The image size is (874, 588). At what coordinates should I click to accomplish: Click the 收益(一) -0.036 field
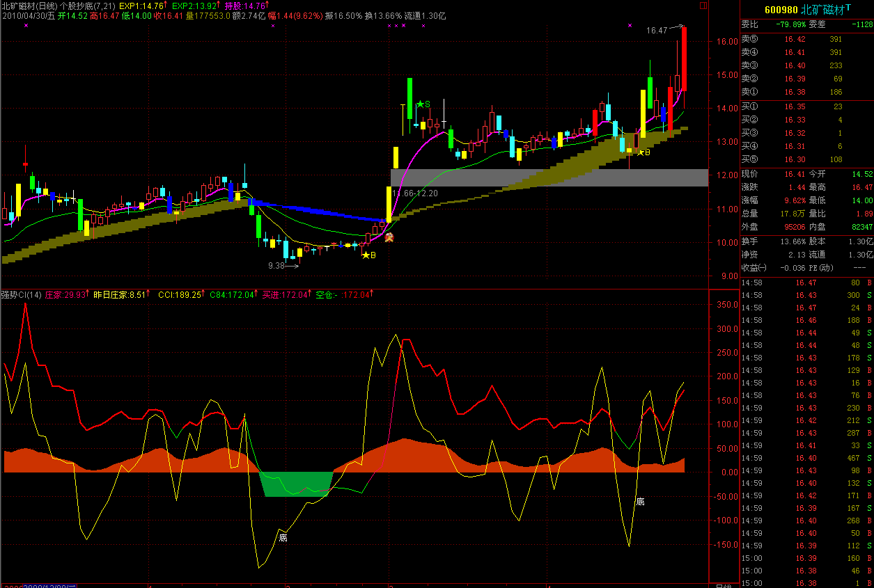[x=773, y=268]
